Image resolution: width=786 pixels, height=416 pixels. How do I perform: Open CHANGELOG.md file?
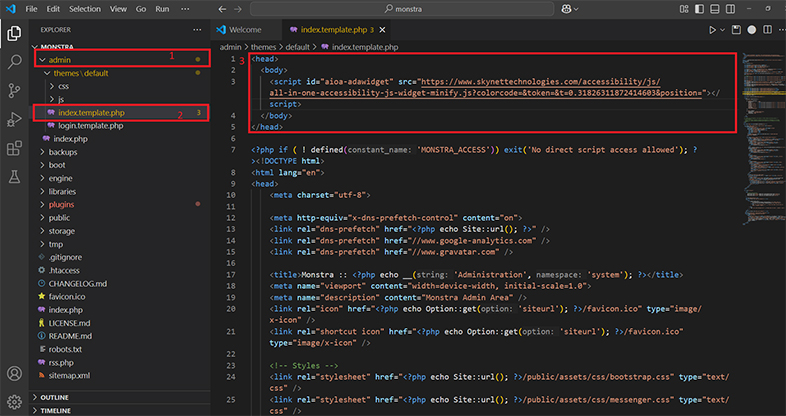point(78,284)
